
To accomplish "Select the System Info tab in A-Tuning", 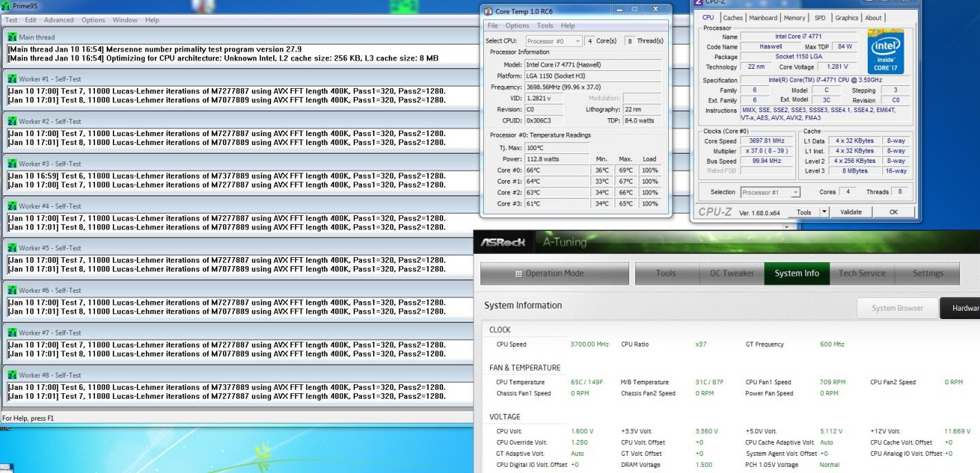I will [x=797, y=273].
